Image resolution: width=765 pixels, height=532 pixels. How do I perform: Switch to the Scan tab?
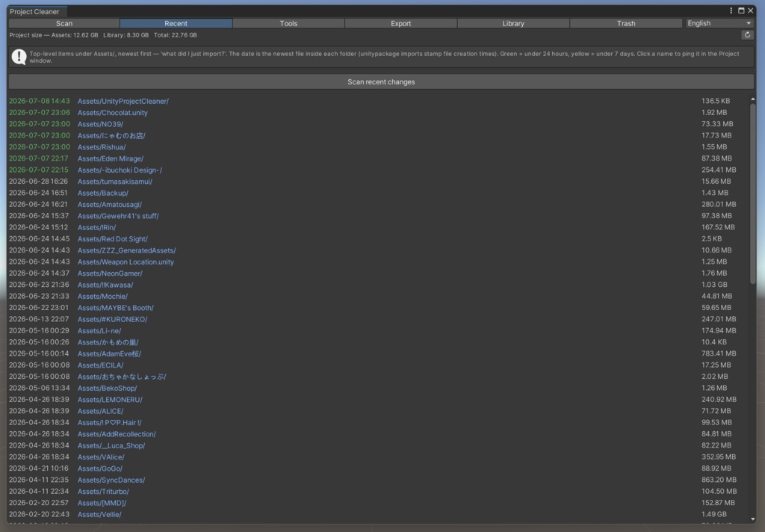click(x=64, y=23)
